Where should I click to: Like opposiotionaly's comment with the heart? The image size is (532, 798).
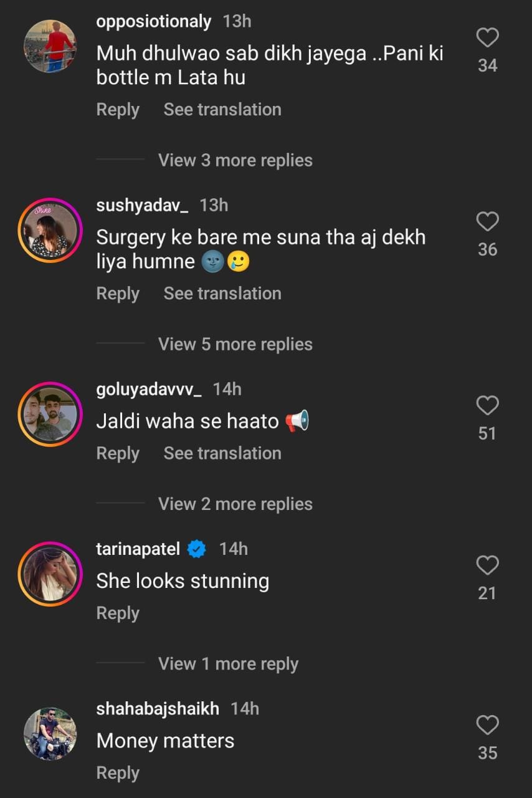coord(487,38)
